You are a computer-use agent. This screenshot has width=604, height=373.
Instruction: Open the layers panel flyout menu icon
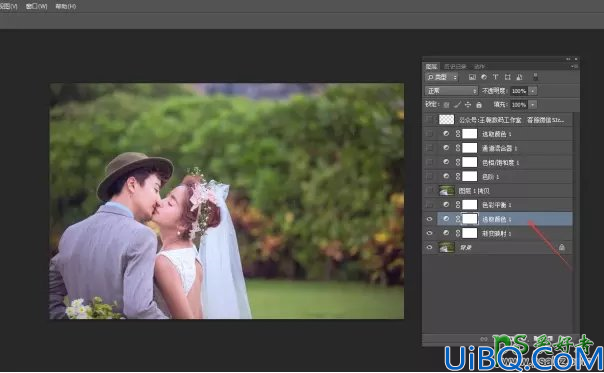[x=574, y=66]
